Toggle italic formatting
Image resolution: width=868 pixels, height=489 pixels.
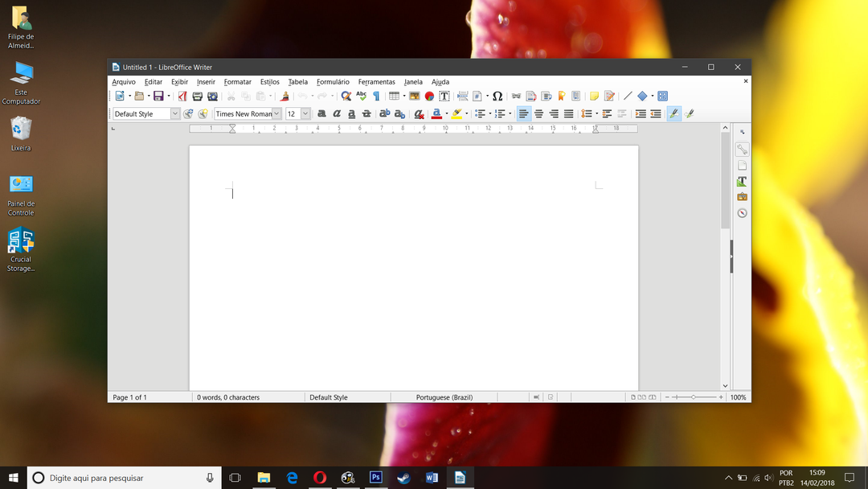pos(337,113)
